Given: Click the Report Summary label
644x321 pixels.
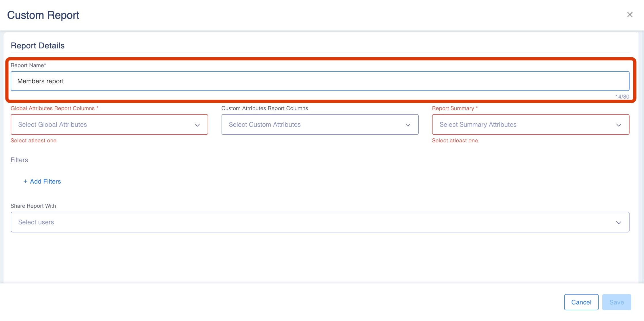Looking at the screenshot, I should [x=453, y=108].
